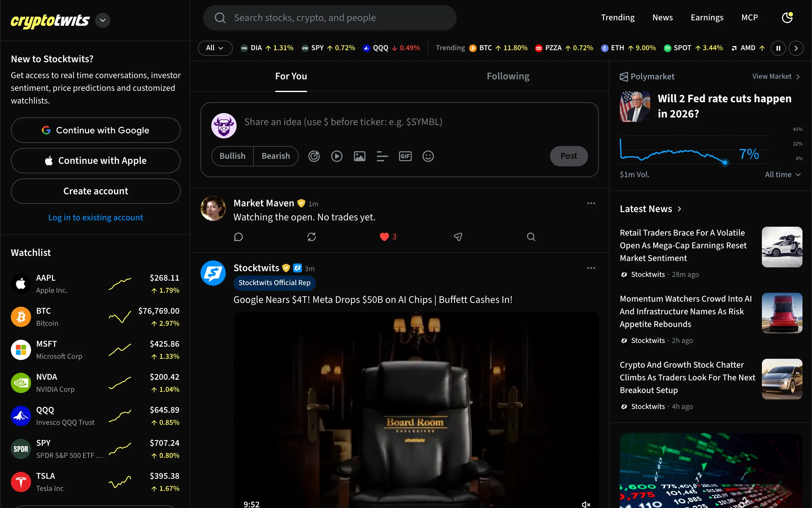Open the All ticker filter dropdown
The height and width of the screenshot is (508, 812).
pyautogui.click(x=215, y=48)
